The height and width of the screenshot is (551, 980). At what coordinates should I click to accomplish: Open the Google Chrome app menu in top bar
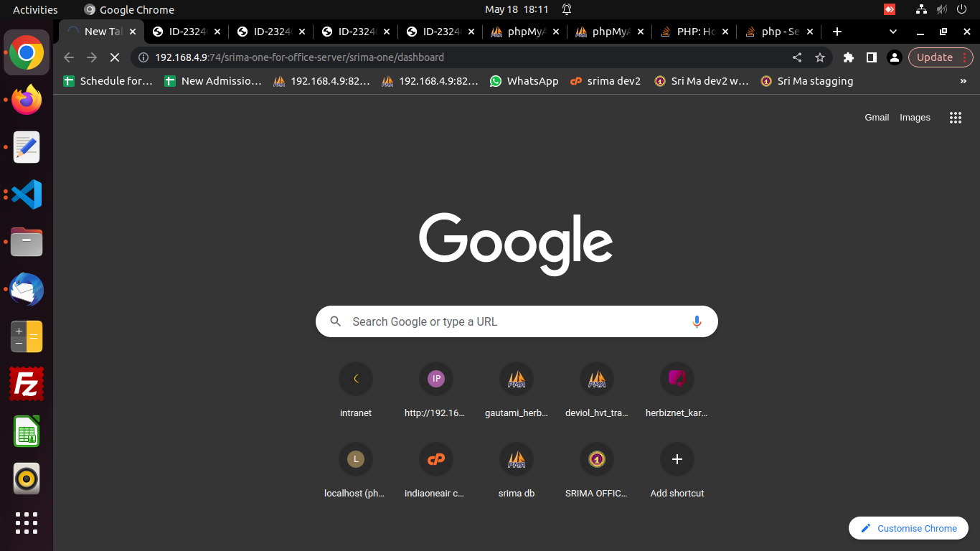[x=129, y=10]
